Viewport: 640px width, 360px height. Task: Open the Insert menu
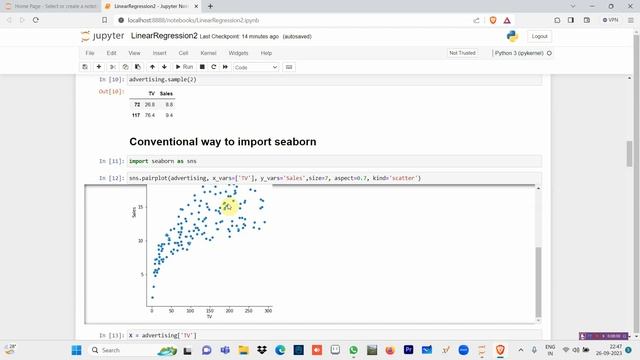160,53
